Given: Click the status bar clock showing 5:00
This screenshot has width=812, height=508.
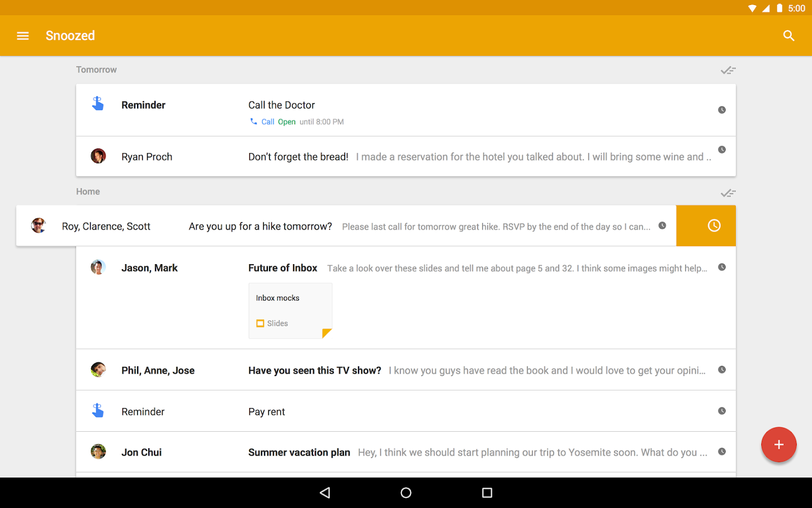Looking at the screenshot, I should tap(797, 8).
